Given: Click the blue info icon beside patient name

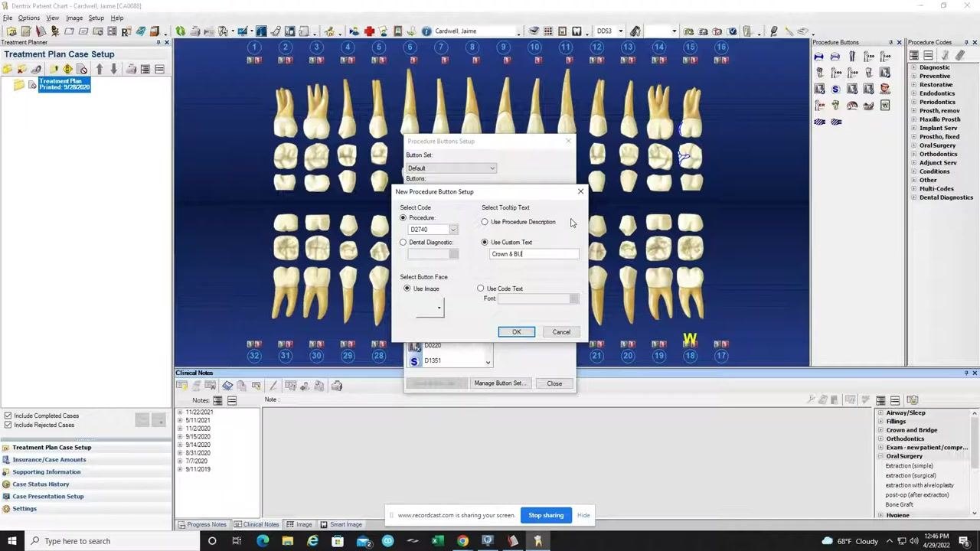Looking at the screenshot, I should 426,31.
